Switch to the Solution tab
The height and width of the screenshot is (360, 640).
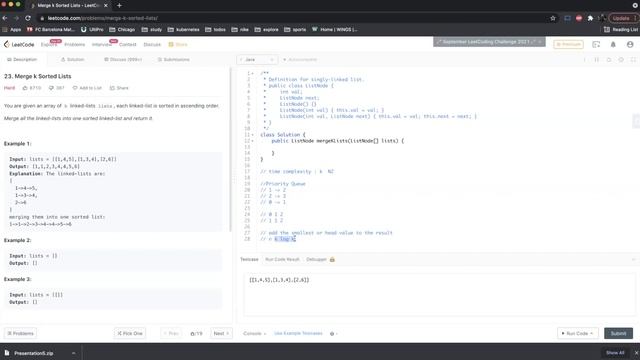[73, 60]
